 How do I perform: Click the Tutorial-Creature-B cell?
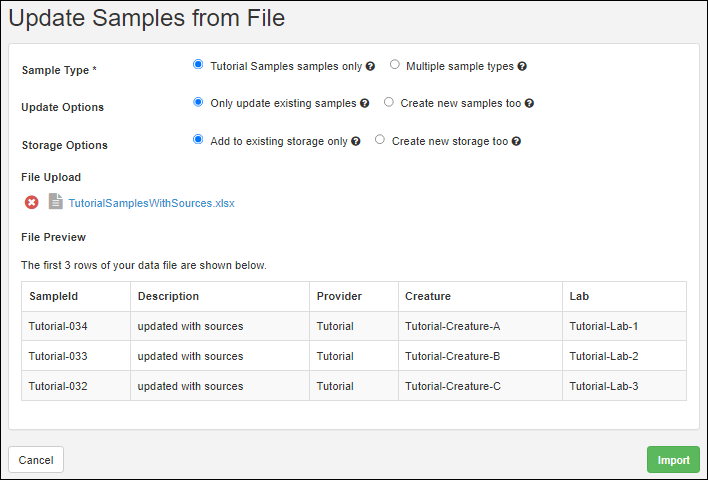click(x=480, y=356)
